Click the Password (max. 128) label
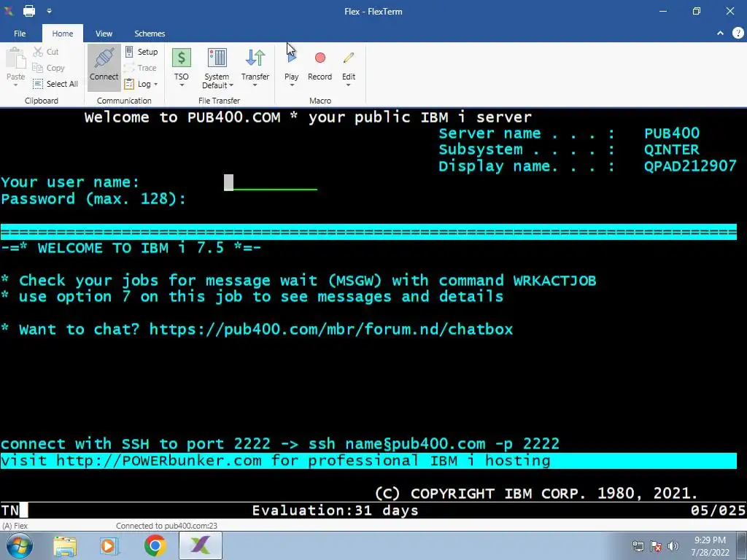 [93, 198]
